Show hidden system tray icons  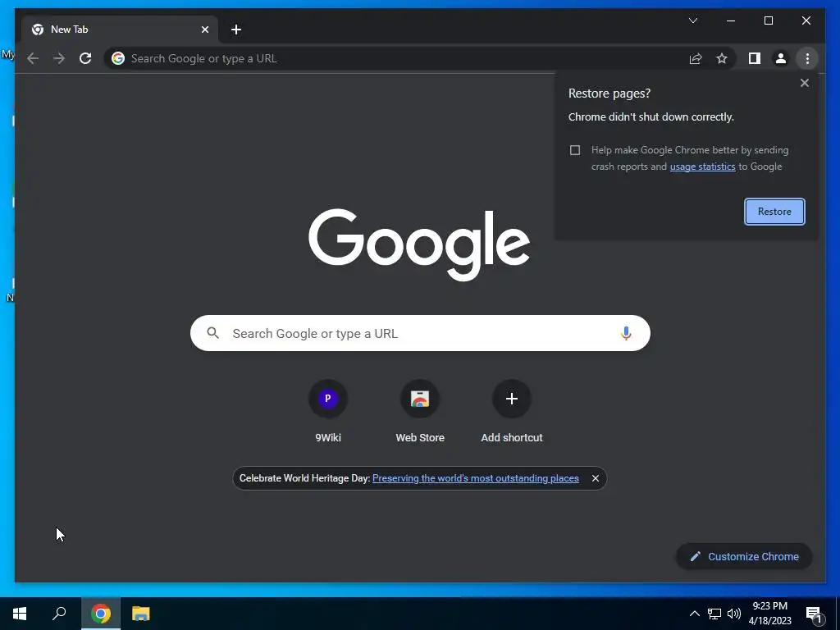[694, 614]
